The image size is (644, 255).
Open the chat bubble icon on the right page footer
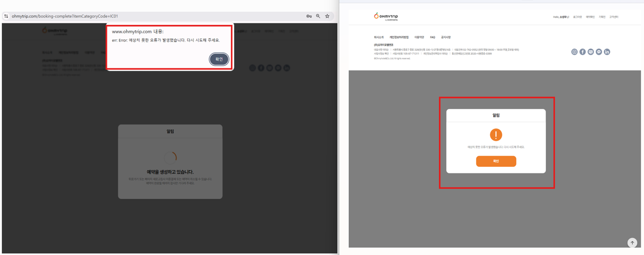599,52
